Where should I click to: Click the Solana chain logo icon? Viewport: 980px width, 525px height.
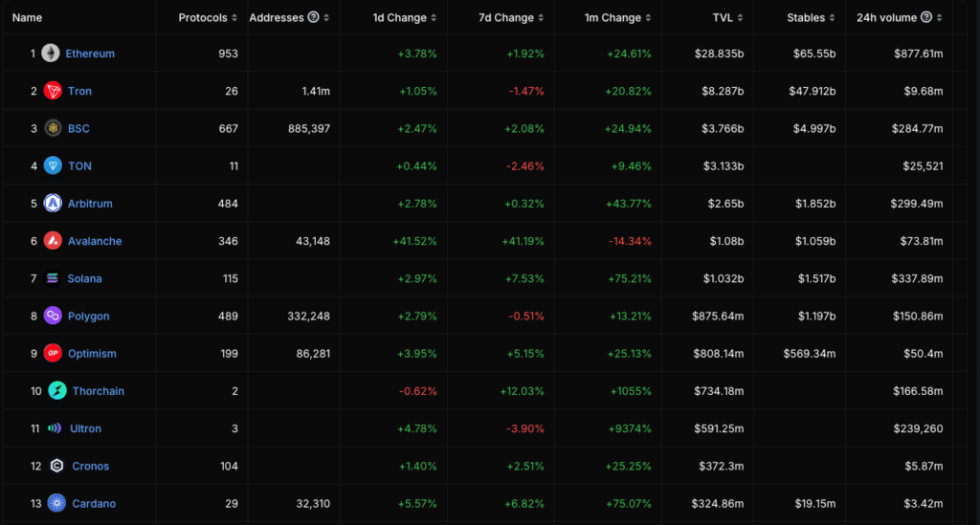[x=53, y=278]
